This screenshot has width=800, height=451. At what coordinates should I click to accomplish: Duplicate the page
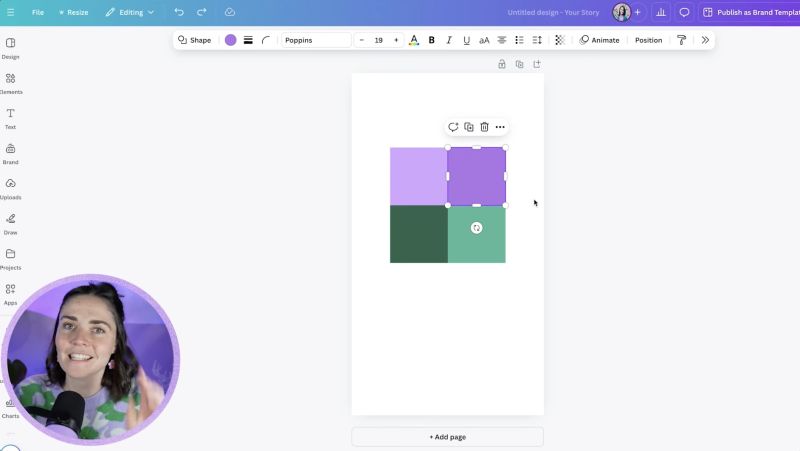519,64
